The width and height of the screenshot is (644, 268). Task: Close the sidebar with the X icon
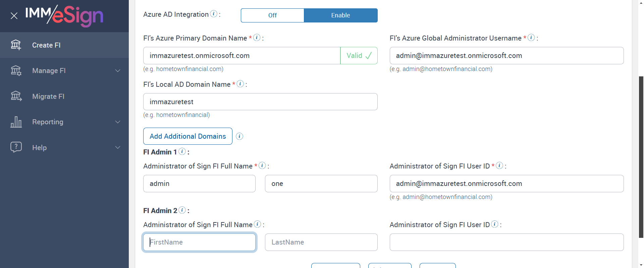(x=14, y=16)
